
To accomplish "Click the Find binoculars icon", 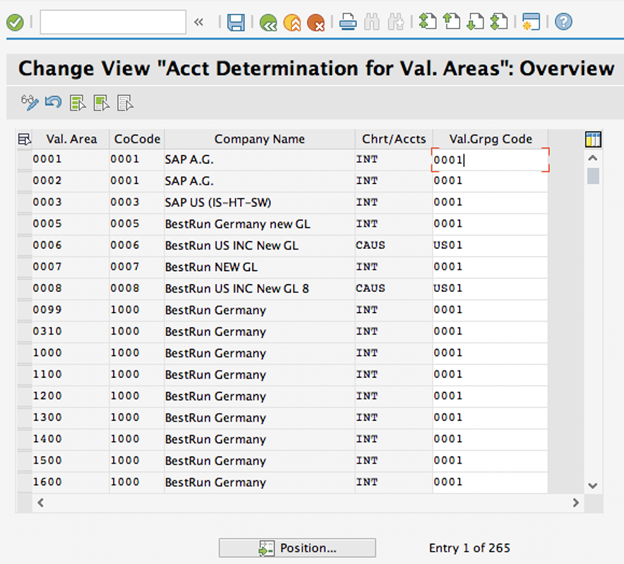I will click(372, 22).
